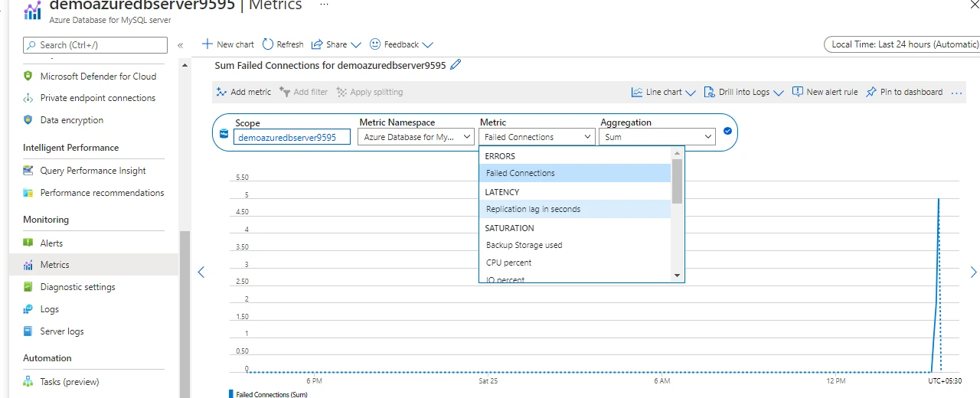Open Diagnostic settings page

coord(78,287)
